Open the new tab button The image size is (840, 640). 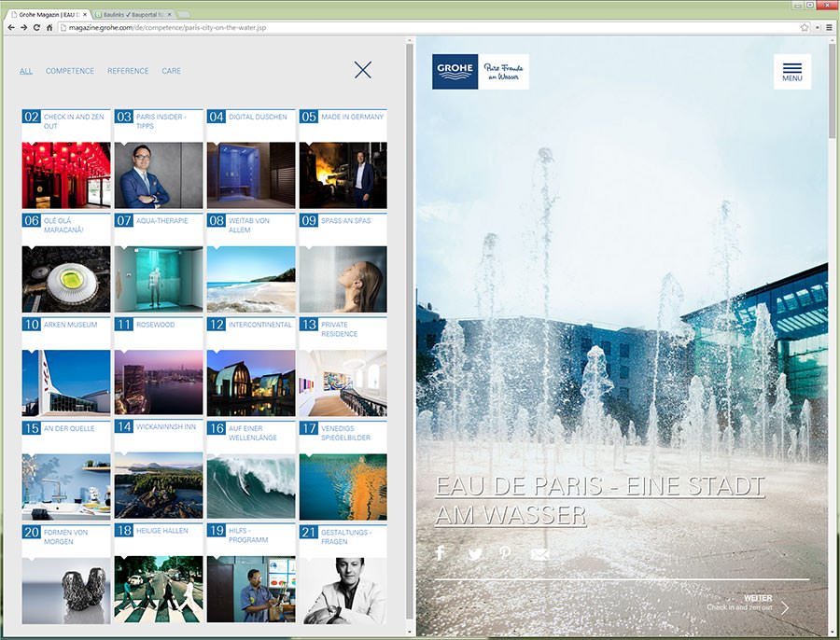point(183,14)
